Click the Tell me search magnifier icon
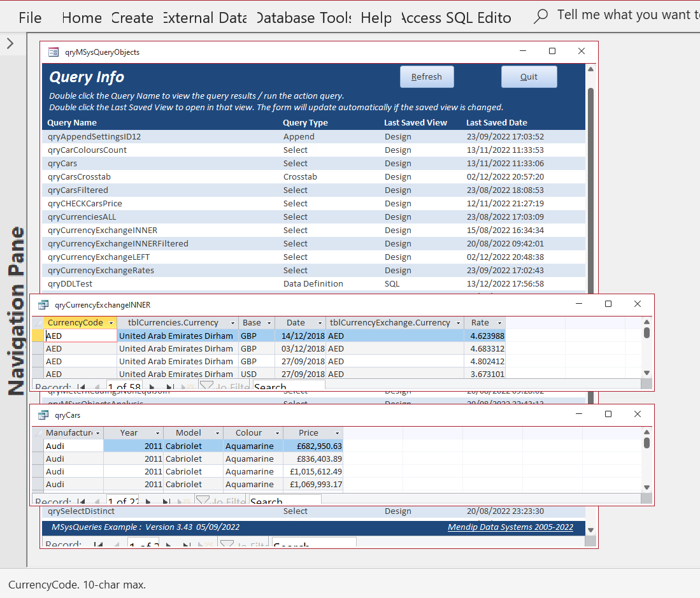This screenshot has height=598, width=700. (x=541, y=17)
